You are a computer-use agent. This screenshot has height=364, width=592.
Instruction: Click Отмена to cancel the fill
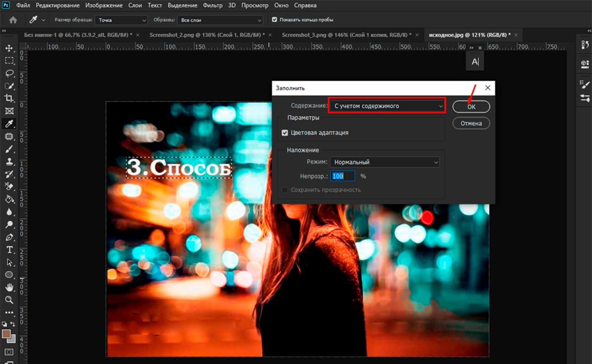(x=471, y=123)
